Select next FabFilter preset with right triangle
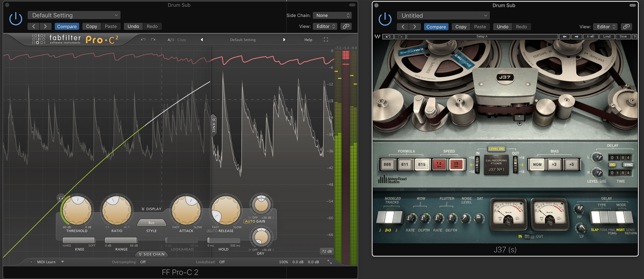This screenshot has width=644, height=279. (284, 39)
